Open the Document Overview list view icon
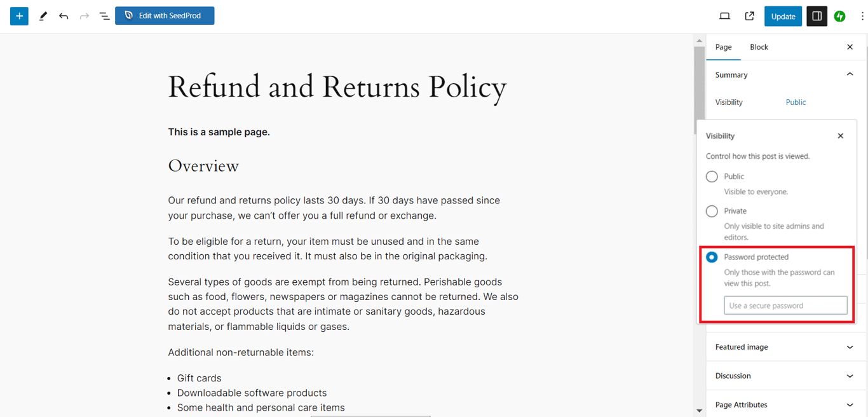Image resolution: width=868 pixels, height=417 pixels. [x=104, y=15]
